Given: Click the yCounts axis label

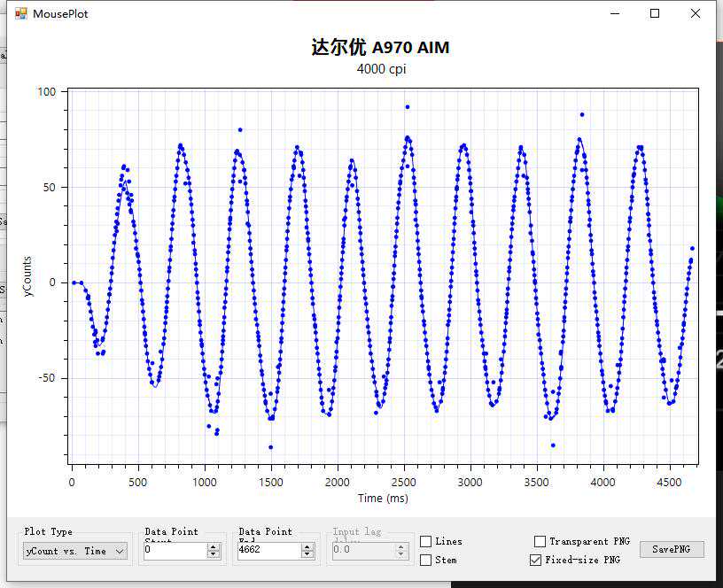Looking at the screenshot, I should point(27,276).
